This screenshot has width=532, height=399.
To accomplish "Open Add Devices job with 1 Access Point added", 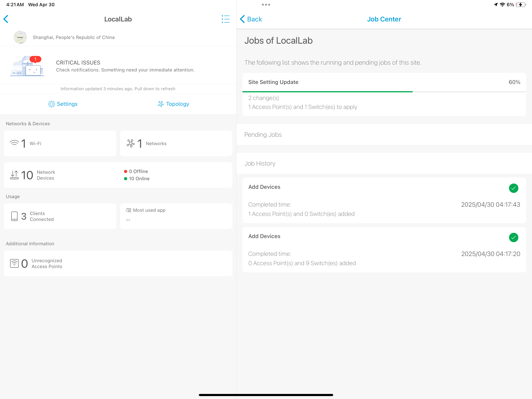I will click(384, 200).
